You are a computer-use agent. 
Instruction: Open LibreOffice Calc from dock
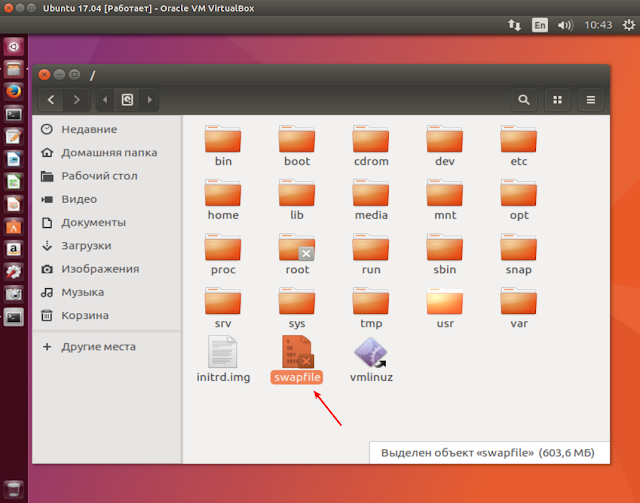13,181
